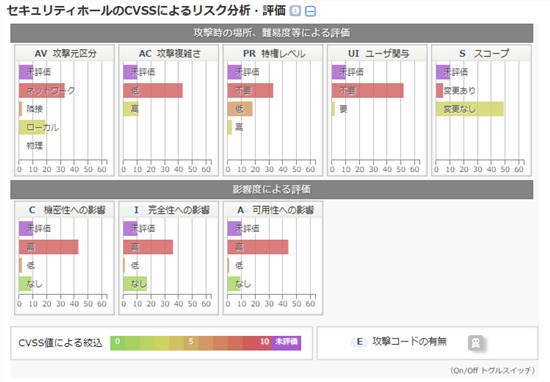This screenshot has height=382, width=550.
Task: Click the 未評価 bar in AV chart
Action: click(x=26, y=72)
